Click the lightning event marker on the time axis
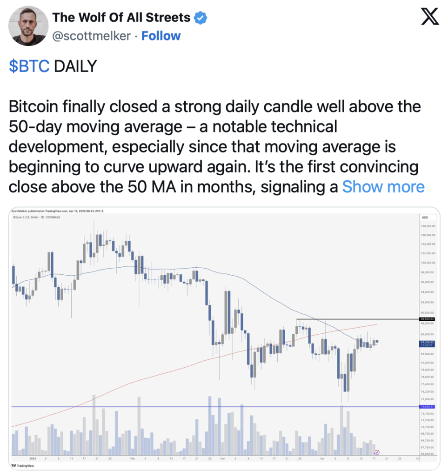 pos(377,452)
